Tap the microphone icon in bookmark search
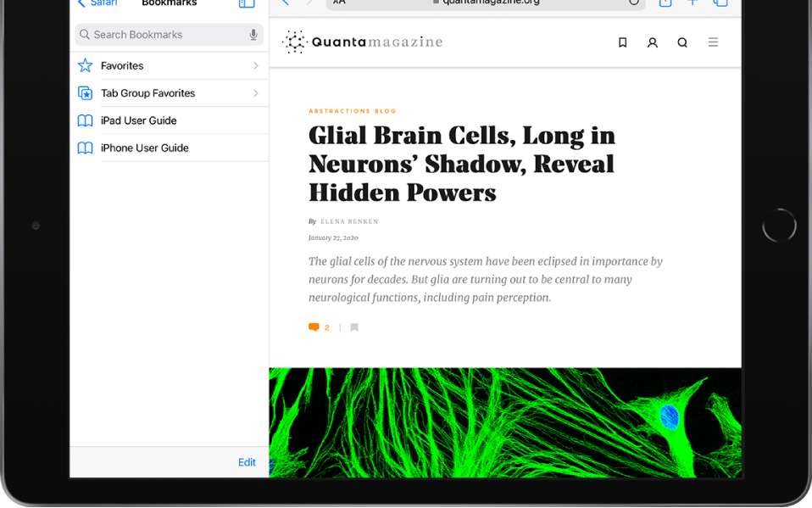This screenshot has height=508, width=812. pyautogui.click(x=253, y=35)
